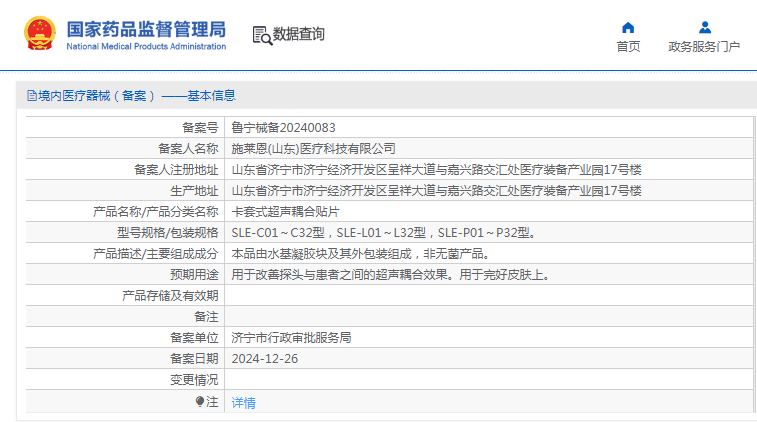Click the 备注 label

tap(206, 317)
